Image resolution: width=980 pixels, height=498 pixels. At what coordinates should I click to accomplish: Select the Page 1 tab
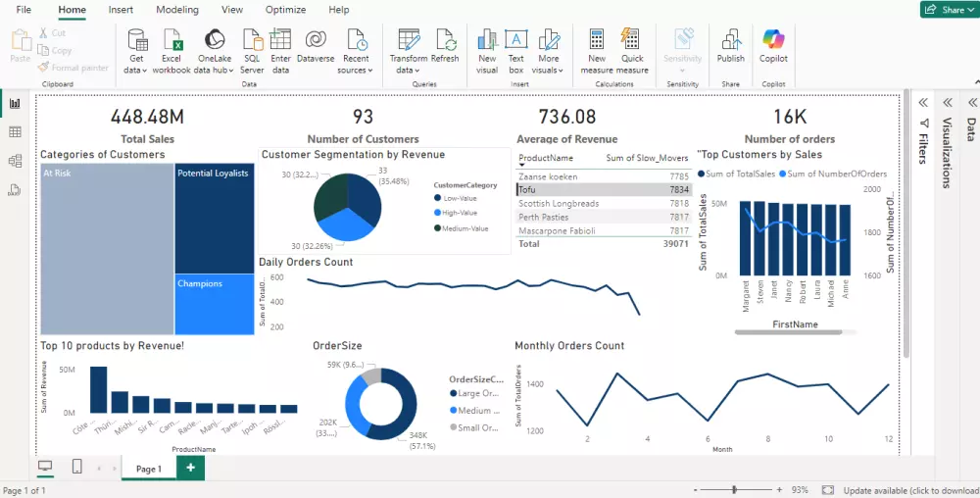coord(149,469)
